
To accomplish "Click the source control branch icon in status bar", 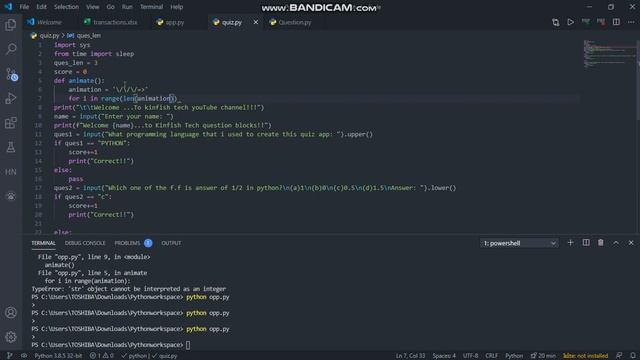I will [x=9, y=356].
